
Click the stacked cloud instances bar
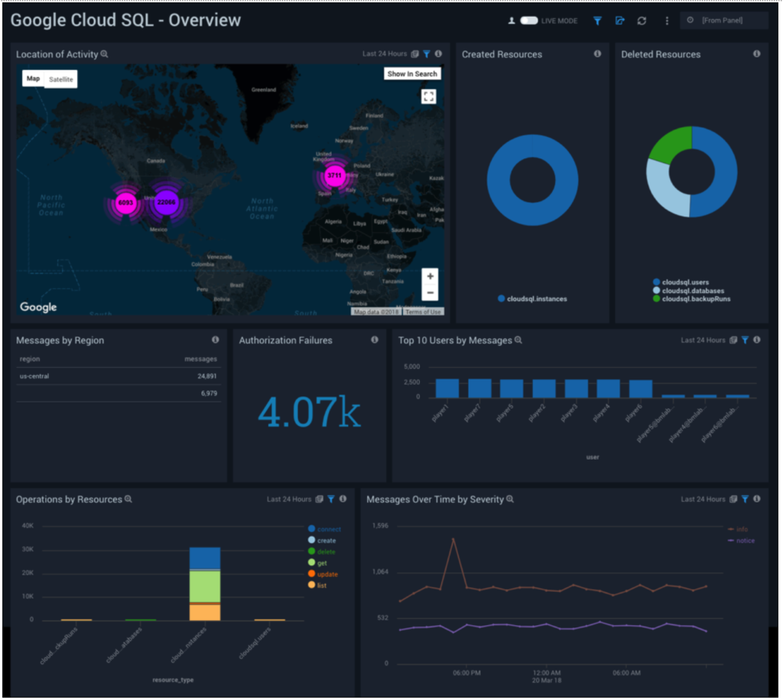pos(205,584)
